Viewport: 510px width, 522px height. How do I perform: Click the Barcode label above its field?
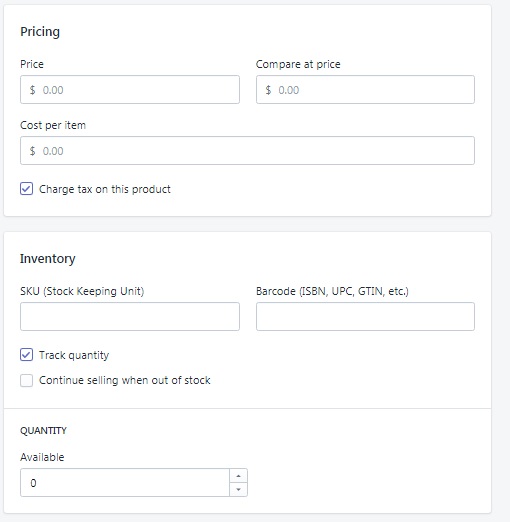click(332, 291)
